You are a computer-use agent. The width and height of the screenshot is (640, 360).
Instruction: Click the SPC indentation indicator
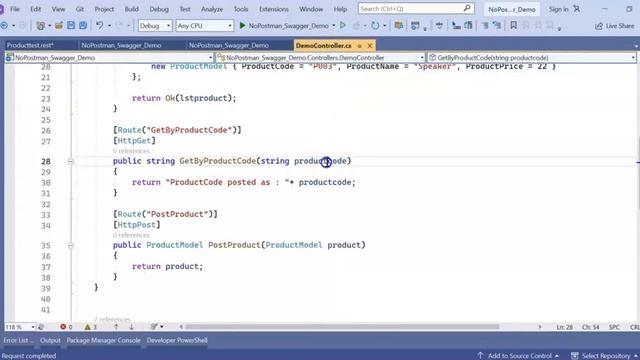[x=614, y=327]
